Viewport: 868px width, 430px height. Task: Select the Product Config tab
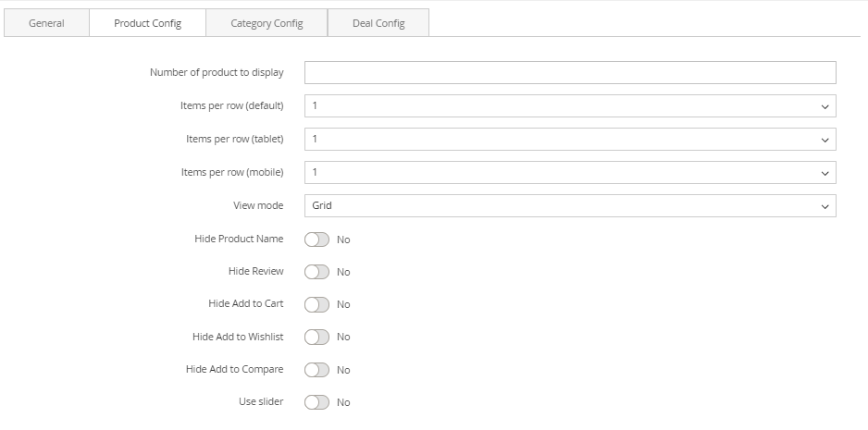click(x=147, y=23)
